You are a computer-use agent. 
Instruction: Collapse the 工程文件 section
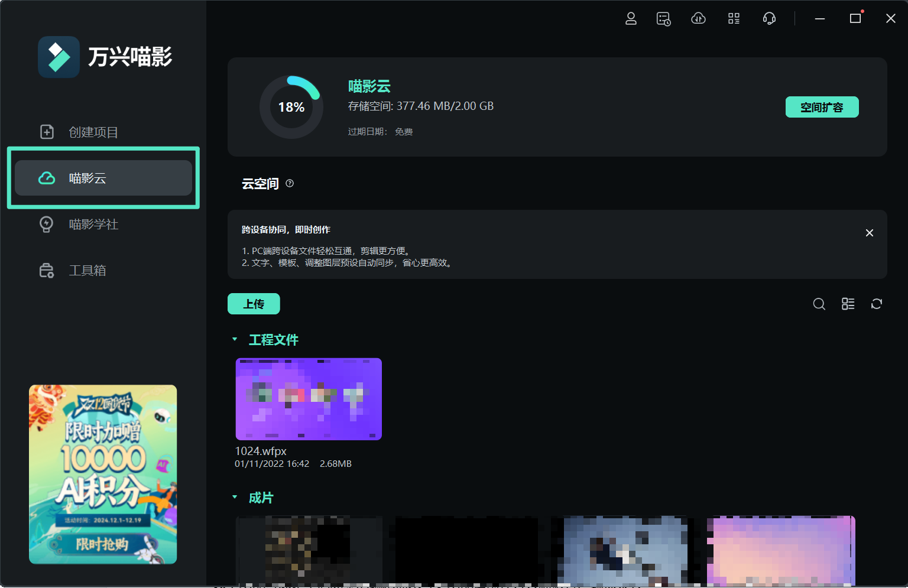tap(234, 339)
